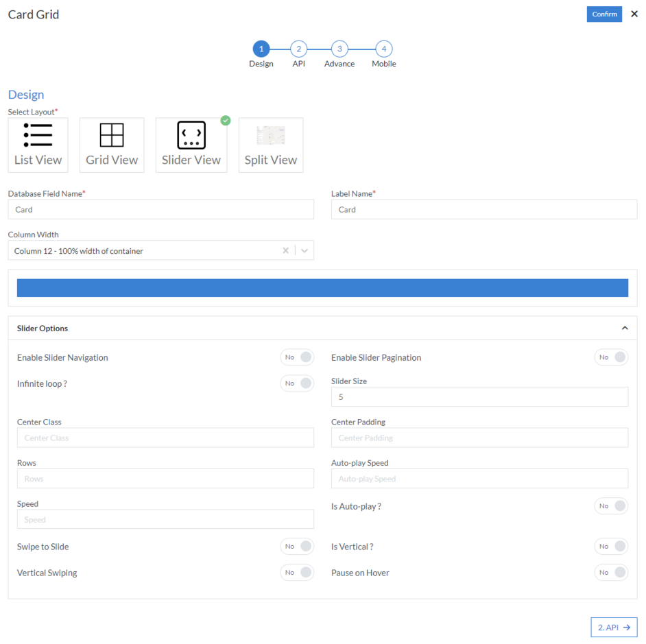Close the Card Grid dialog
Viewport: 646px width, 644px height.
[x=634, y=14]
